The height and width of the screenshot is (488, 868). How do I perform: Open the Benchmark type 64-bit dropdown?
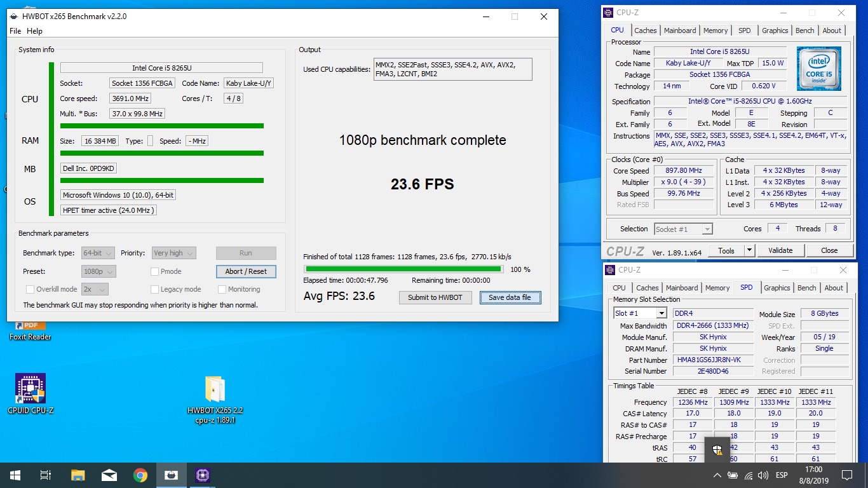coord(98,253)
